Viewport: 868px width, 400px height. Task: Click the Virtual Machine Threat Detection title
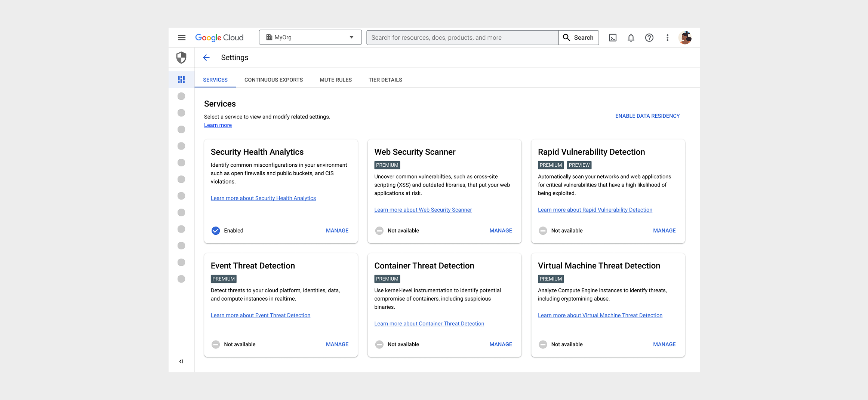tap(599, 266)
